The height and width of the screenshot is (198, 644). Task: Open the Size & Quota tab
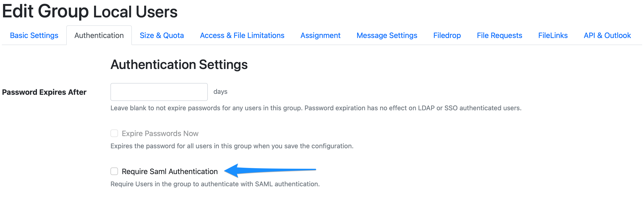point(161,35)
